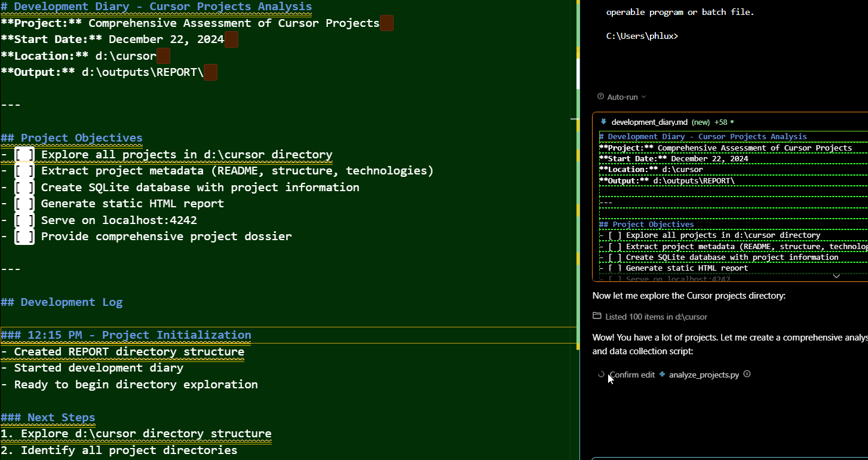Click '2. Identify all project directories' line
Screen dimensions: 868x460
119,450
